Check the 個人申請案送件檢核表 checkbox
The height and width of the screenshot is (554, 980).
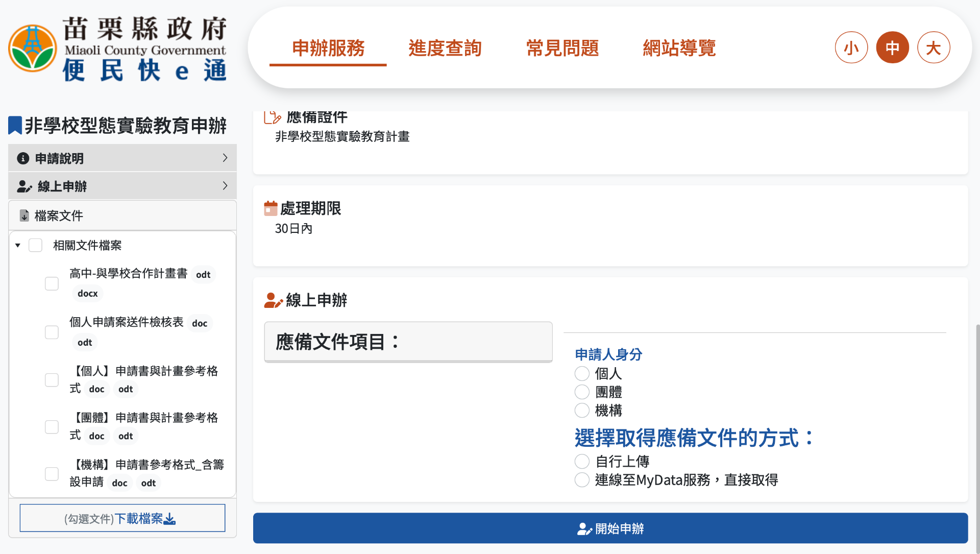click(x=52, y=332)
